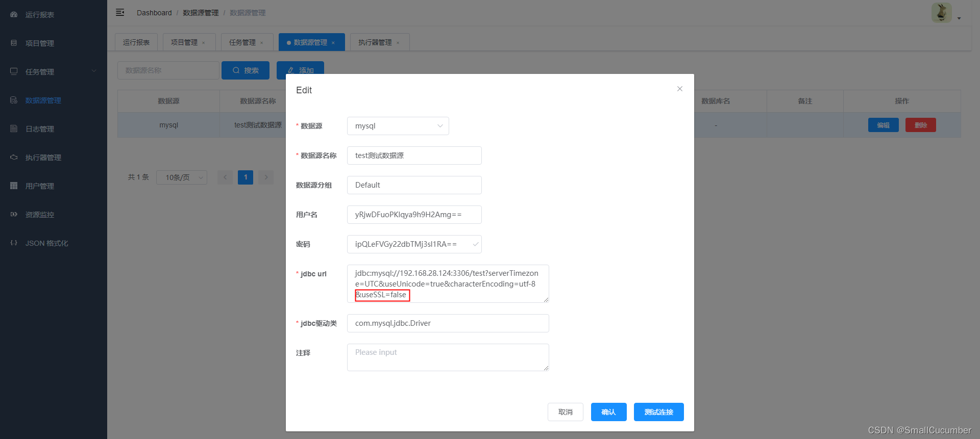The image size is (980, 439).
Task: Click the blue 编辑 row button
Action: pos(884,125)
